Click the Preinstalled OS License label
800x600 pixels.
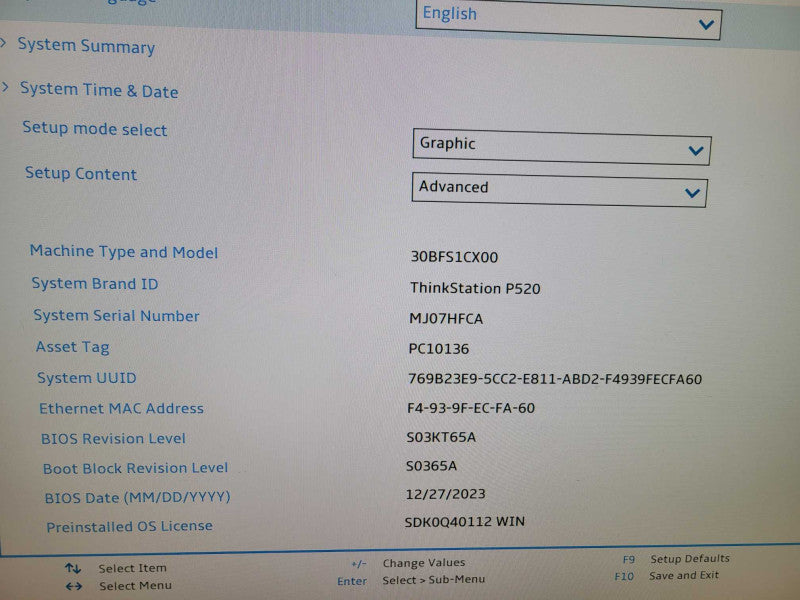tap(130, 526)
